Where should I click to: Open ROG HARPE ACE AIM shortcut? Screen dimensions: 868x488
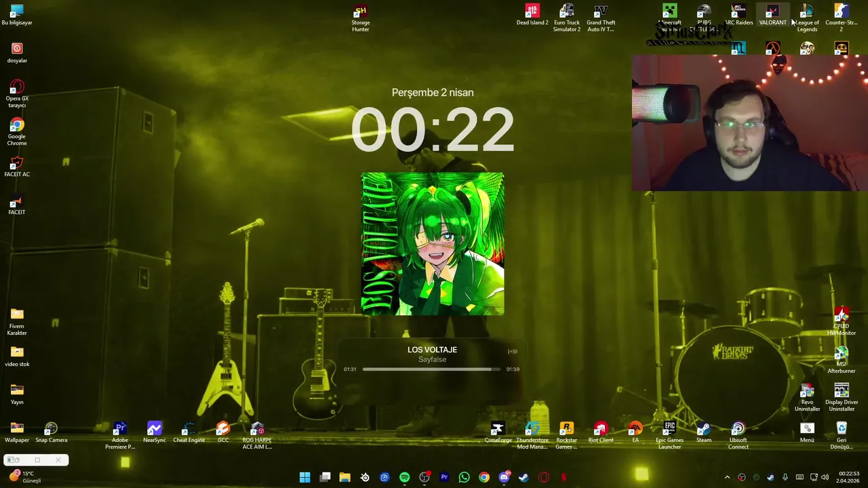click(257, 435)
